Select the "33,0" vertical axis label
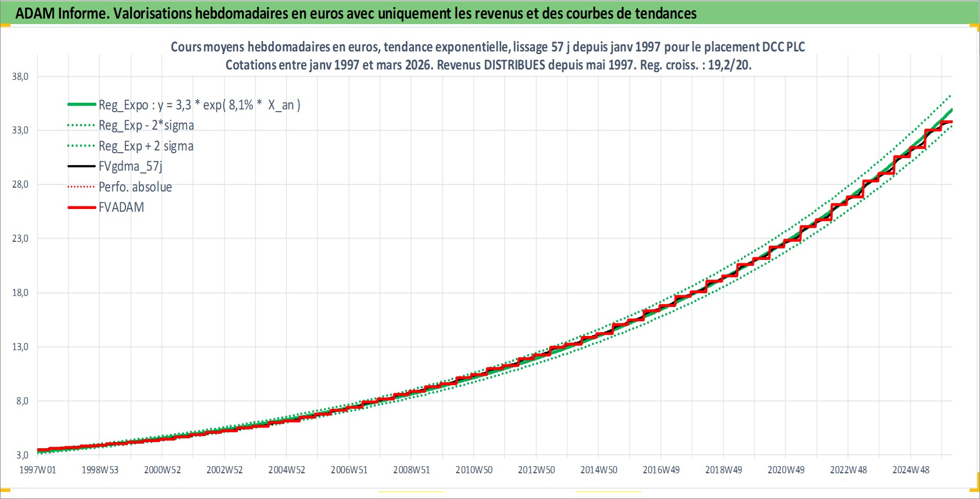The width and height of the screenshot is (980, 499). tap(20, 130)
